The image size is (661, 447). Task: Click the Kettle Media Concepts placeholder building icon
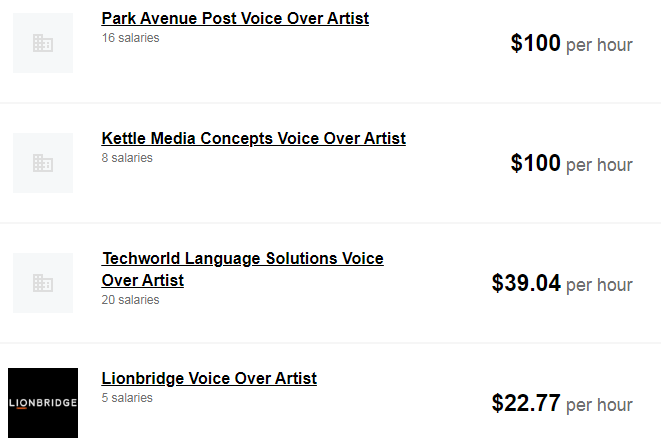coord(43,163)
